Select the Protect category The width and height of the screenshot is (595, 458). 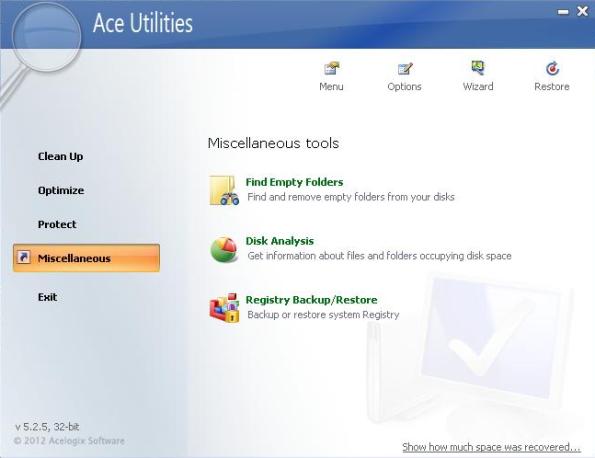pos(57,224)
